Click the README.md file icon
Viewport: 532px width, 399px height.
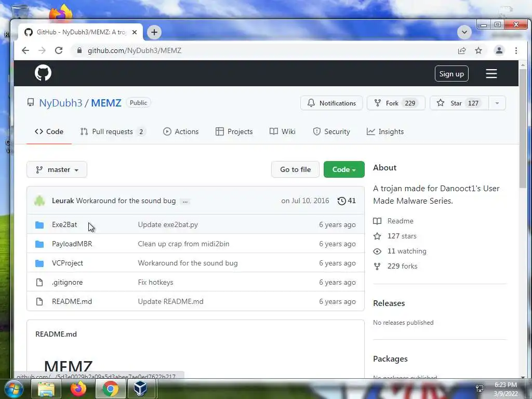39,301
